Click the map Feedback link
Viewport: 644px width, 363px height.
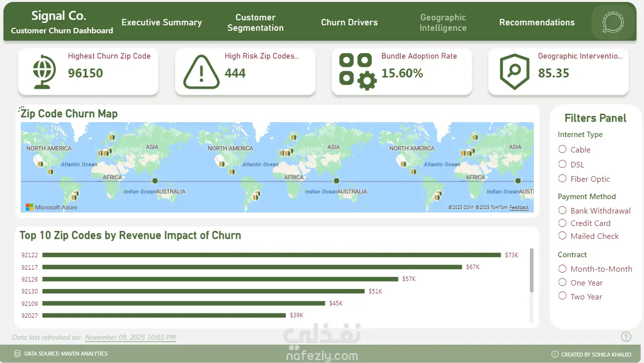click(519, 208)
